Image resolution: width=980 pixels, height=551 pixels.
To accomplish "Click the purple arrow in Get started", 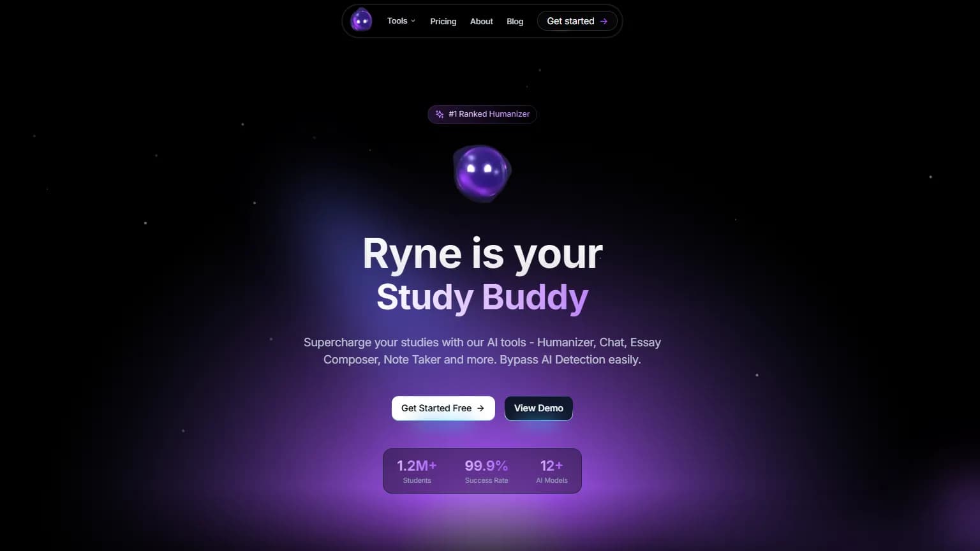I will coord(604,22).
